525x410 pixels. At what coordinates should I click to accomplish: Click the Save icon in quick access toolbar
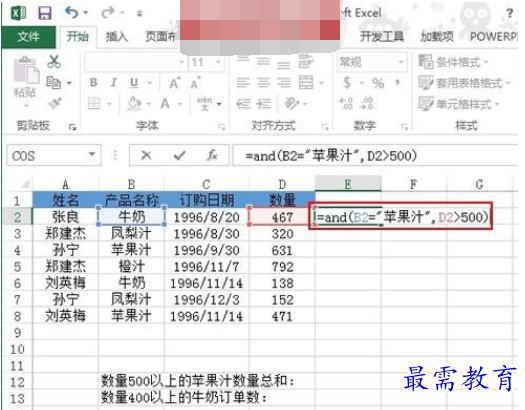[45, 13]
